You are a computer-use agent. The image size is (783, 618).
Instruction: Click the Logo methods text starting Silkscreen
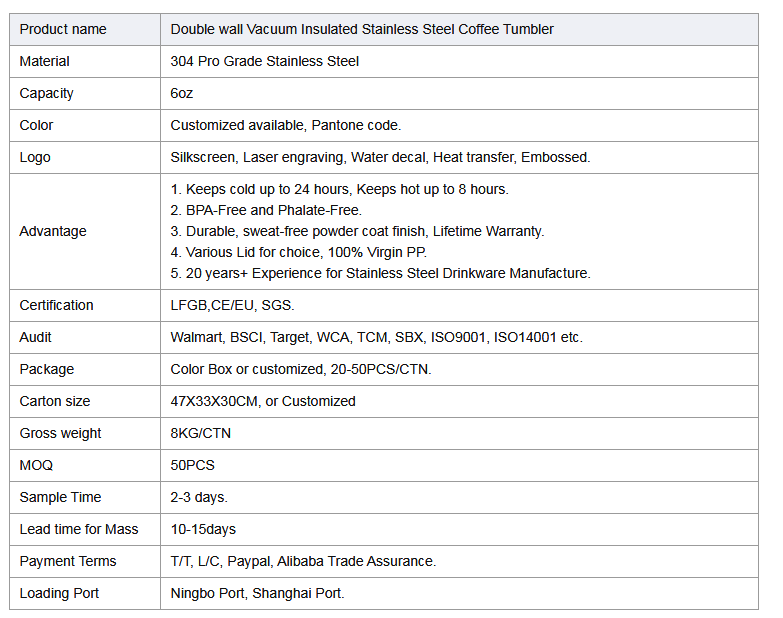[x=380, y=157]
